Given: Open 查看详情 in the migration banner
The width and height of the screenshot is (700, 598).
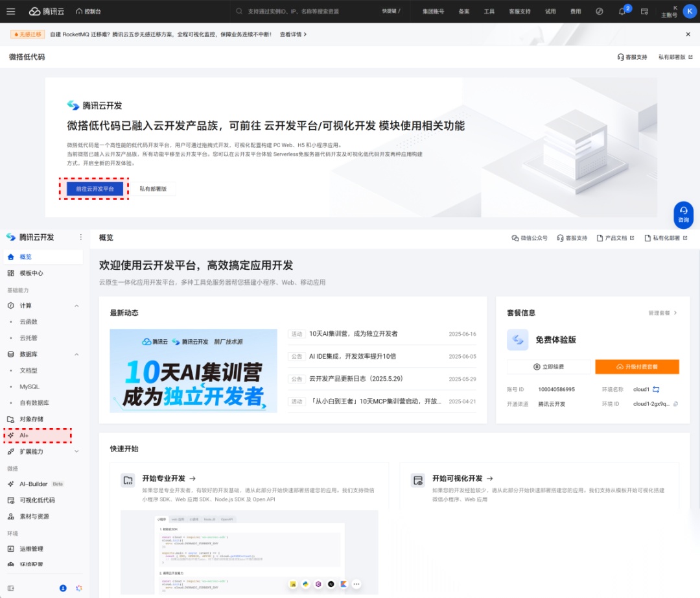Looking at the screenshot, I should (x=293, y=34).
